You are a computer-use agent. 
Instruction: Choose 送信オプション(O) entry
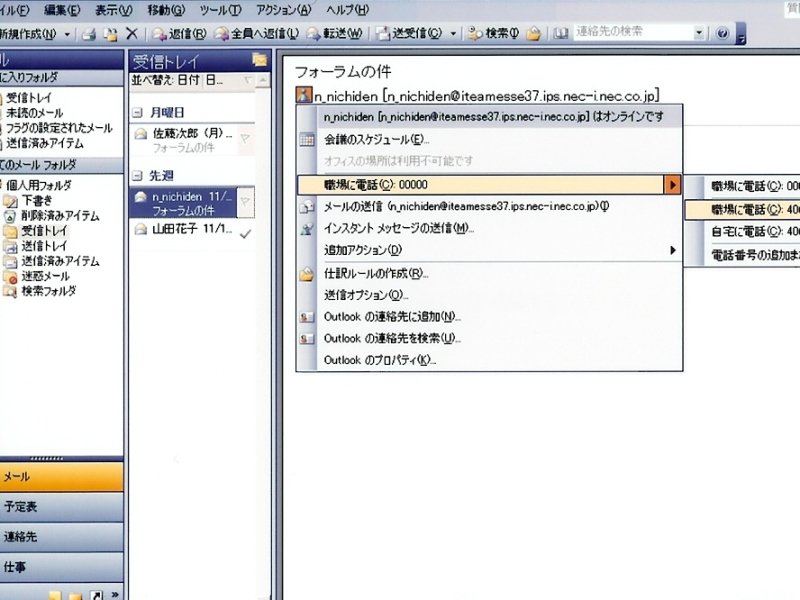[x=489, y=295]
